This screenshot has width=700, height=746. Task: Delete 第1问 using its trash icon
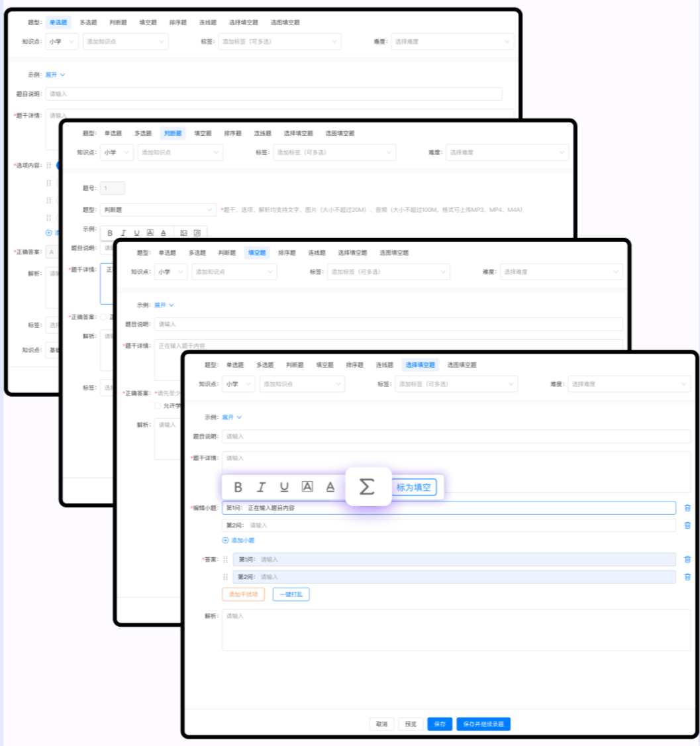(x=687, y=508)
